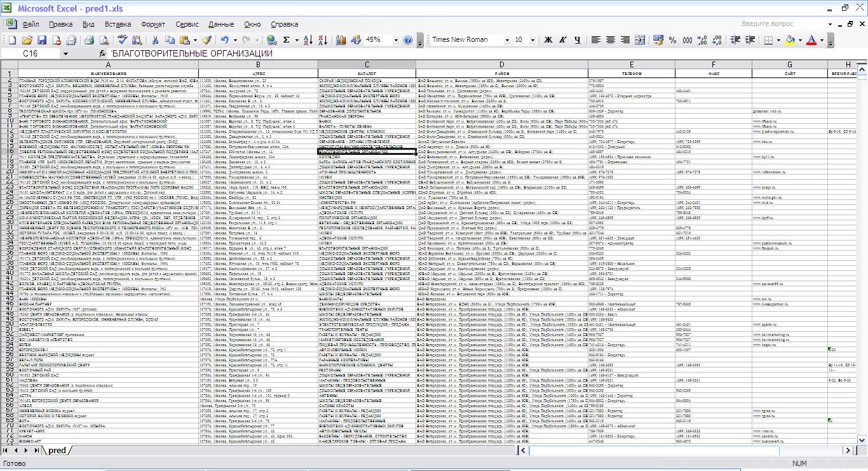Image resolution: width=868 pixels, height=471 pixels.
Task: Open AutoSum functions dropdown arrow
Action: point(297,39)
